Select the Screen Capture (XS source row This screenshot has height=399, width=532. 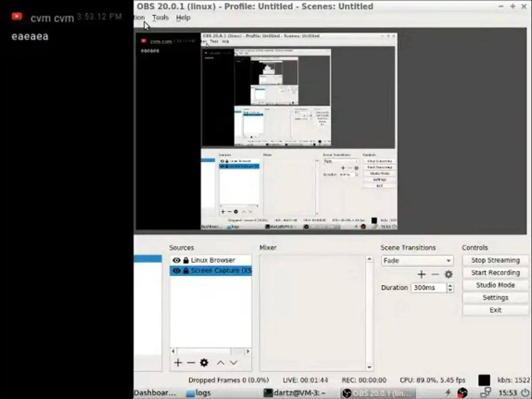(211, 270)
